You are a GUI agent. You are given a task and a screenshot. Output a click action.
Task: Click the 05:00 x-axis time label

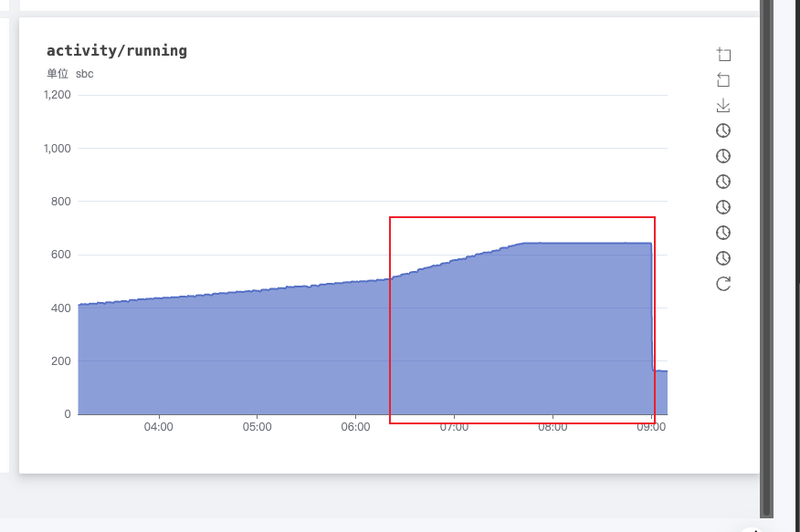pos(258,427)
